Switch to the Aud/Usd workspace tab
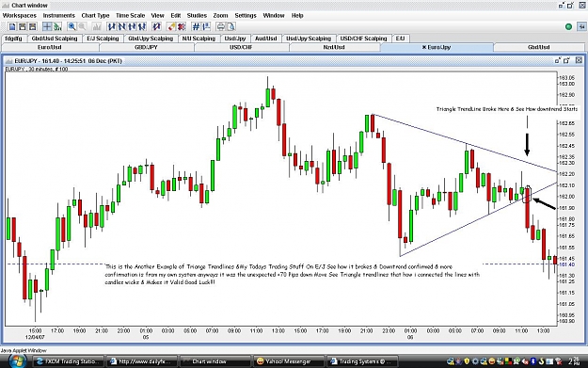The height and width of the screenshot is (368, 588). pos(266,39)
